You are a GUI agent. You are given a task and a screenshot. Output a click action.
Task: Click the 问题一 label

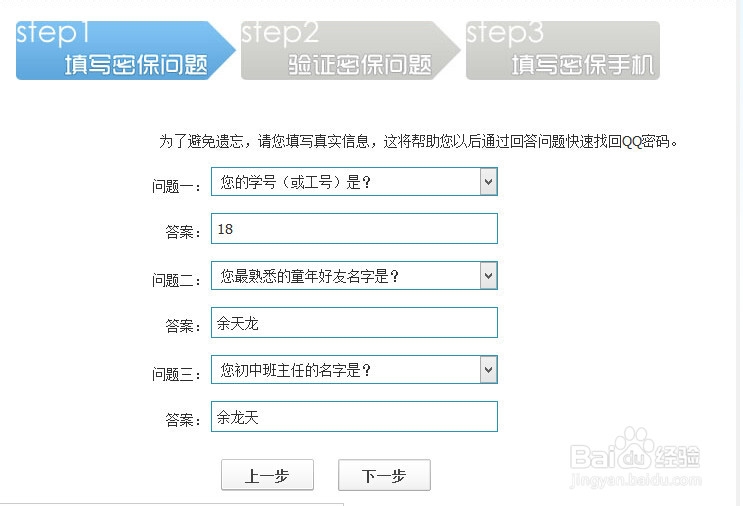pos(176,186)
